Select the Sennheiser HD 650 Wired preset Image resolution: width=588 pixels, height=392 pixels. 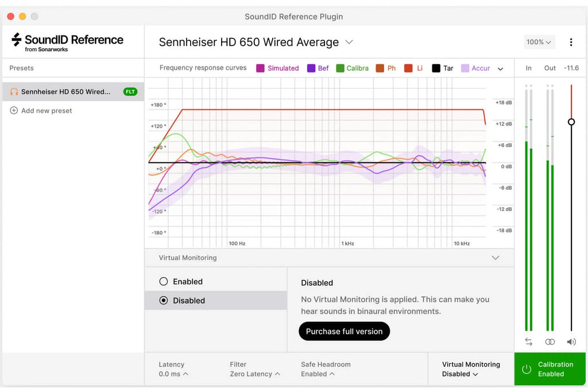coord(73,92)
